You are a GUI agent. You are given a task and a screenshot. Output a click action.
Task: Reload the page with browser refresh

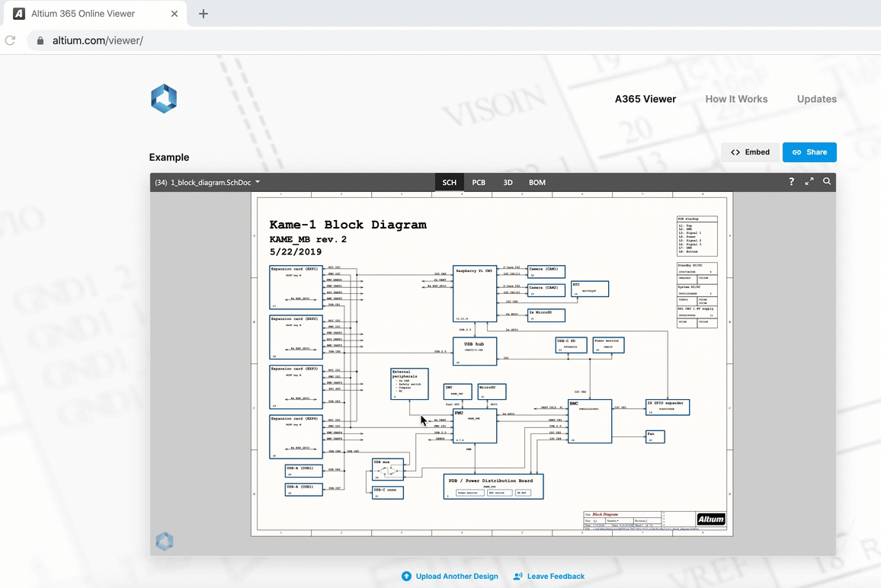(11, 40)
